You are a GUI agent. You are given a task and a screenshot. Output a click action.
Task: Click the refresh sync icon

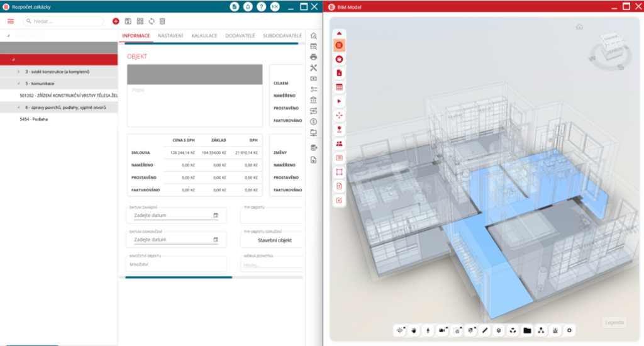(152, 21)
